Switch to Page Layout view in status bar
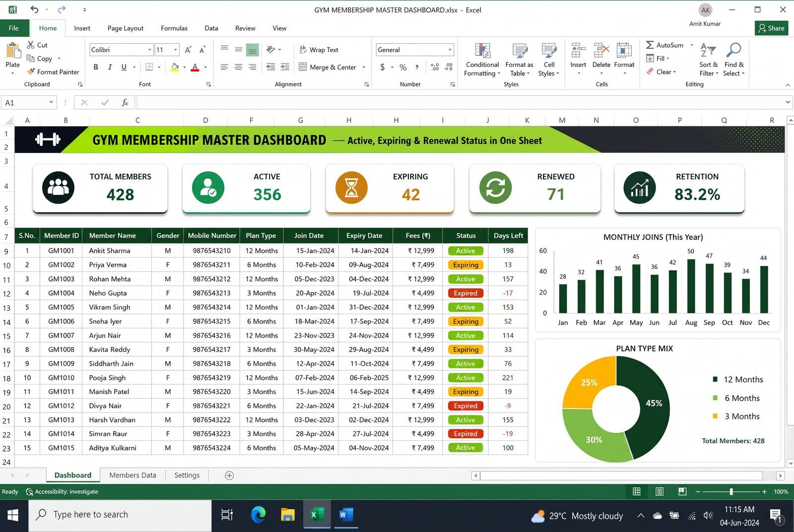Viewport: 794px width, 532px height. (660, 491)
